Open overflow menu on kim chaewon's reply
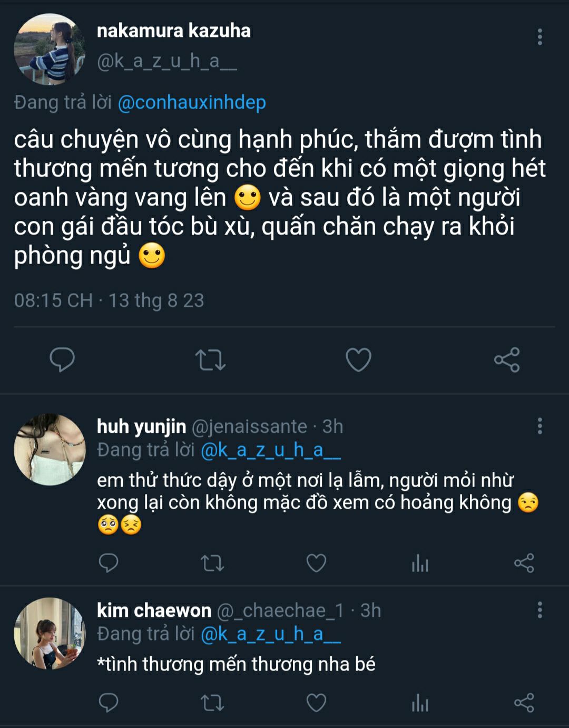The image size is (569, 728). pyautogui.click(x=539, y=610)
